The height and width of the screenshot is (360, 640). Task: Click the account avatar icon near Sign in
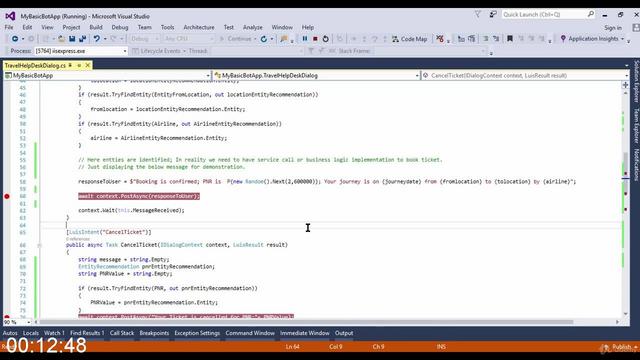click(x=636, y=27)
